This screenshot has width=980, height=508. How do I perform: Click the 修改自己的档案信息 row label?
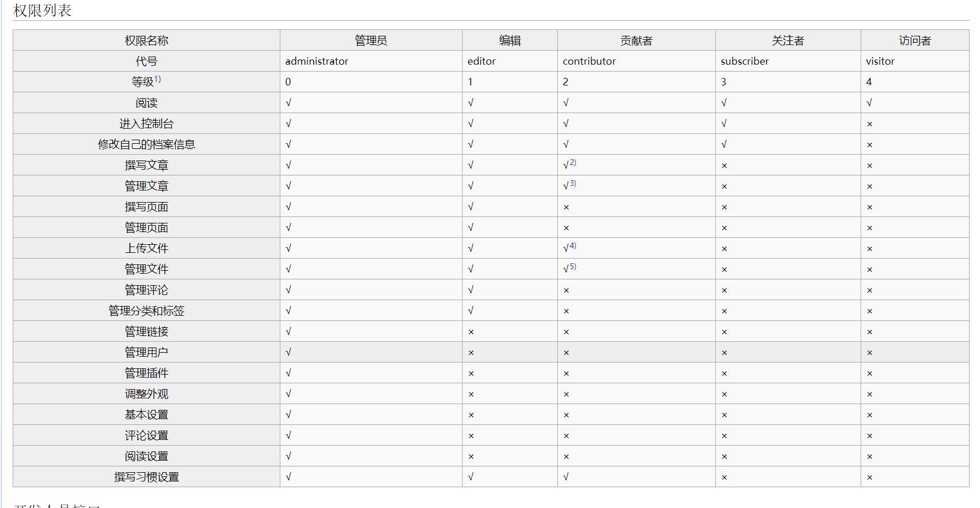[147, 144]
